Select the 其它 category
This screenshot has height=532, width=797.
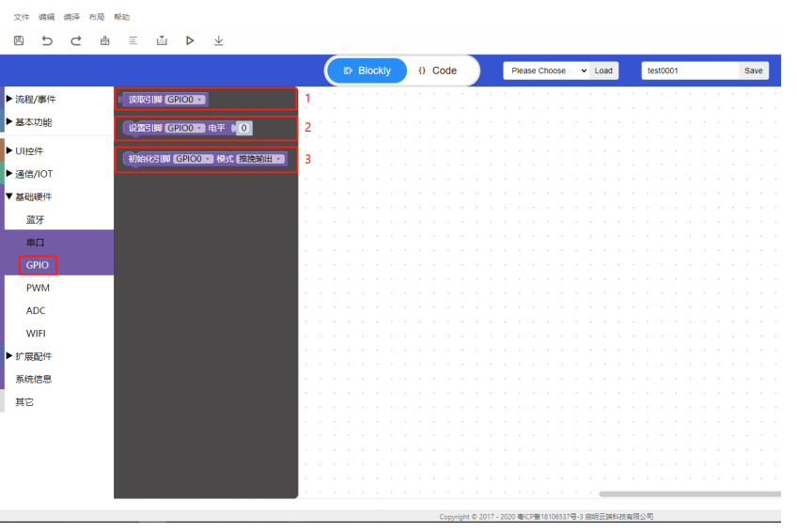coord(23,402)
